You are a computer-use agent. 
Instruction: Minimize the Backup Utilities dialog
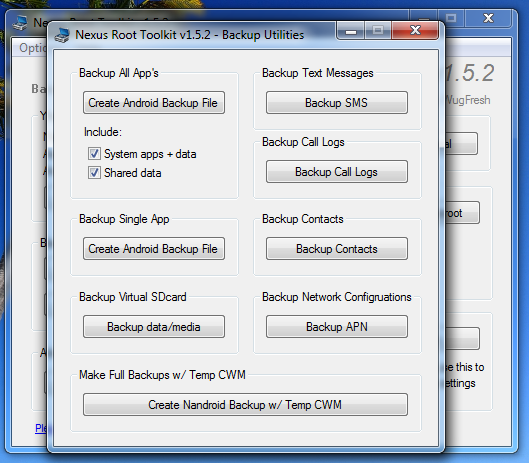click(351, 31)
